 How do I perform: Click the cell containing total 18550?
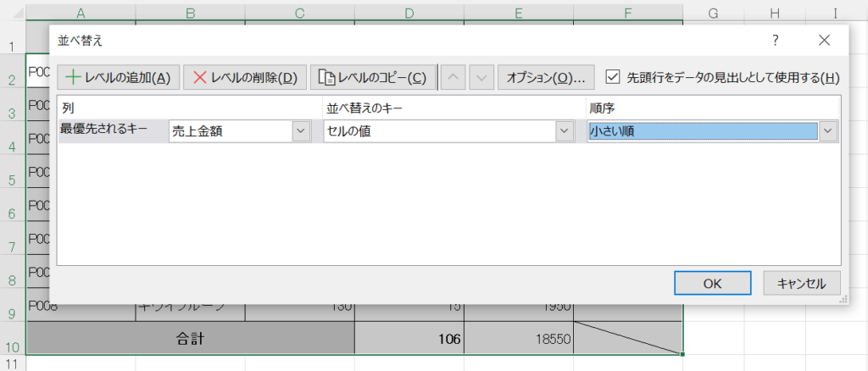(518, 340)
